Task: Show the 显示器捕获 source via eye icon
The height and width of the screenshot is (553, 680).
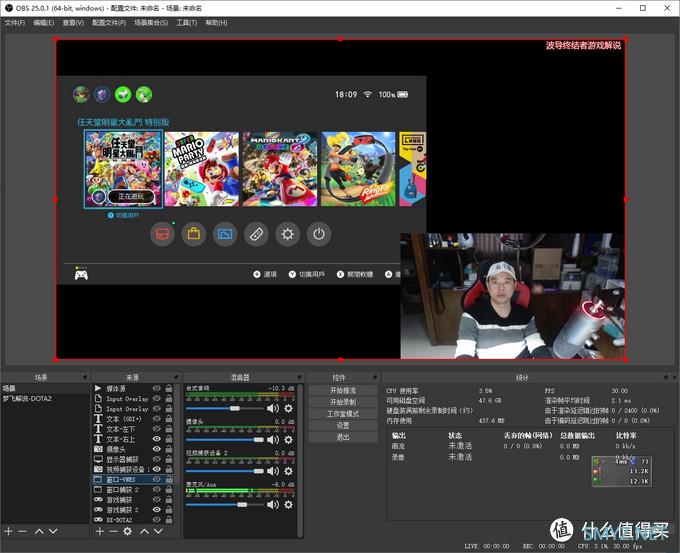Action: 157,459
